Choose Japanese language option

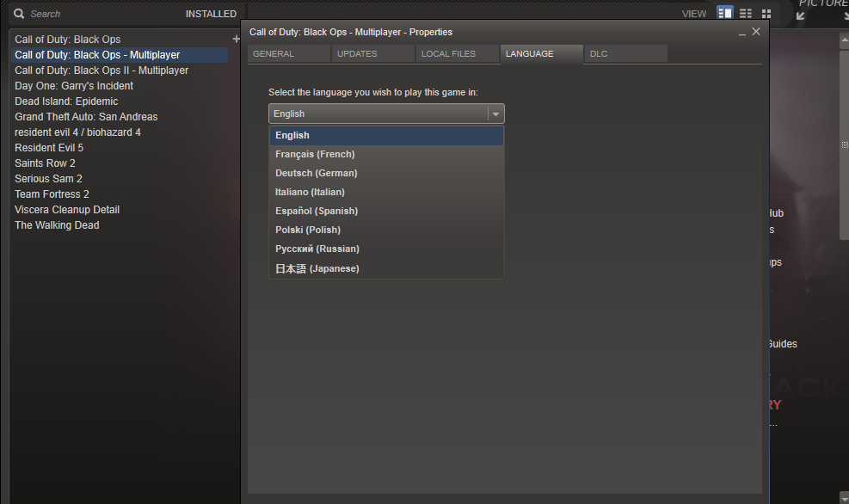point(386,268)
